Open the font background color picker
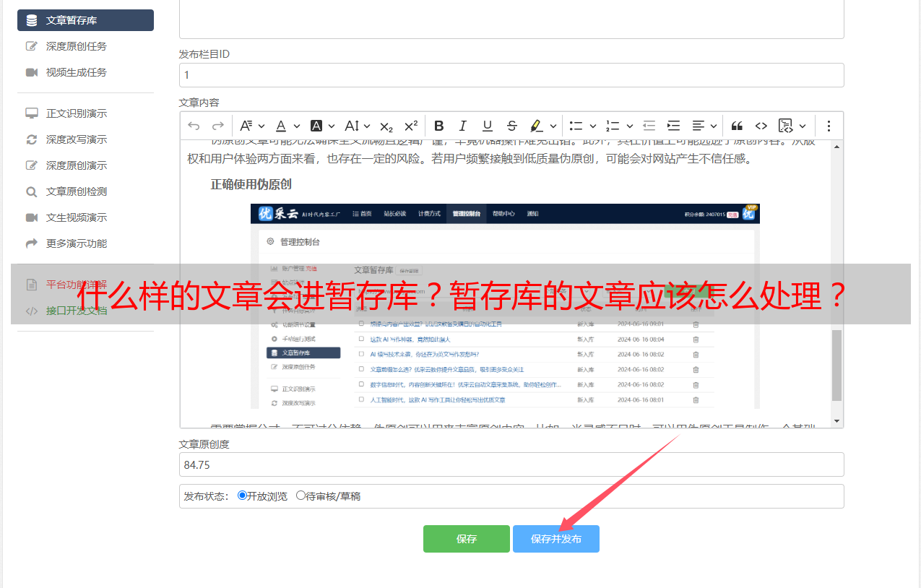The width and height of the screenshot is (921, 588). coord(323,126)
